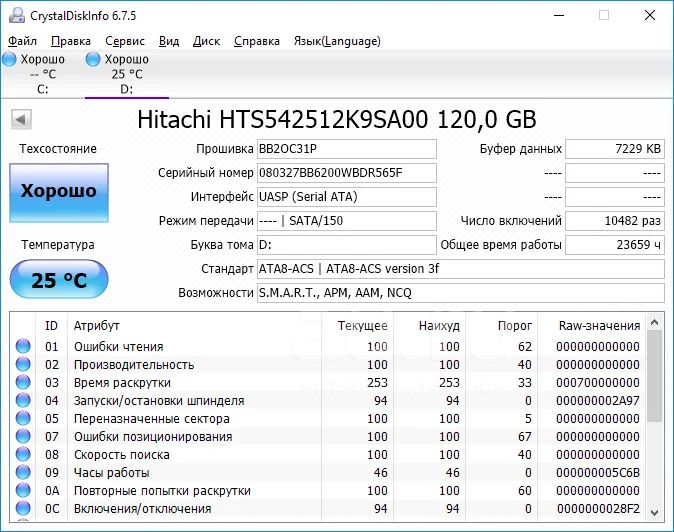Select the Ошибки позиционирования row

(328, 437)
